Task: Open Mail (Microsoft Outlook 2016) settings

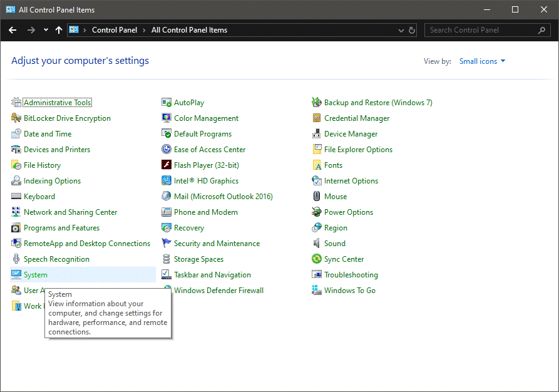Action: [223, 196]
